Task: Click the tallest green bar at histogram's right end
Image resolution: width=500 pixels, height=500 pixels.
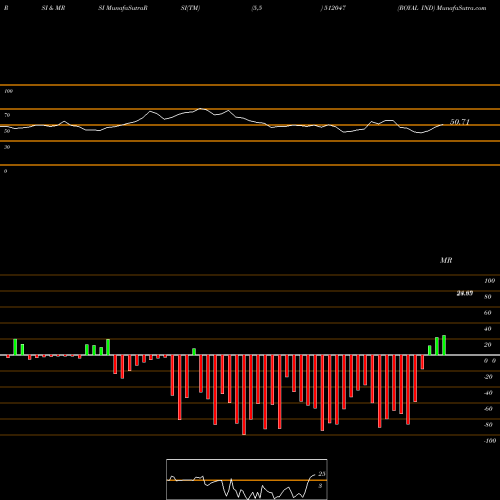Action: coord(444,345)
